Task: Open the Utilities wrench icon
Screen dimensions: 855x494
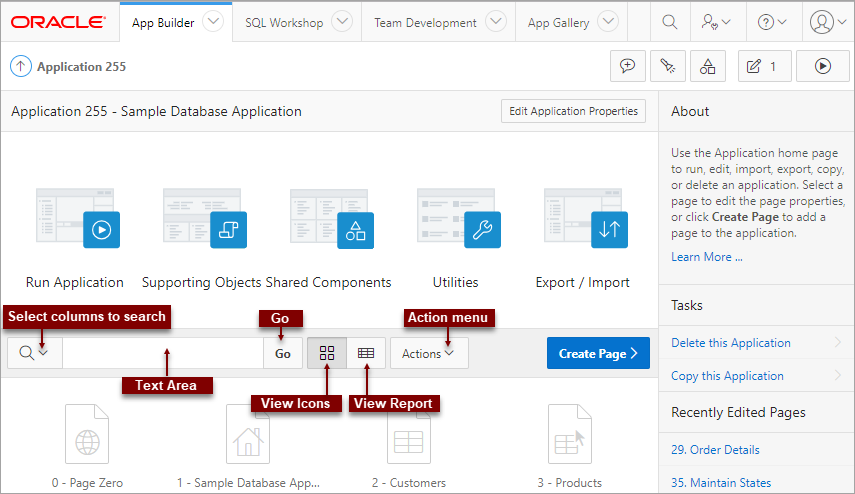Action: coord(459,218)
